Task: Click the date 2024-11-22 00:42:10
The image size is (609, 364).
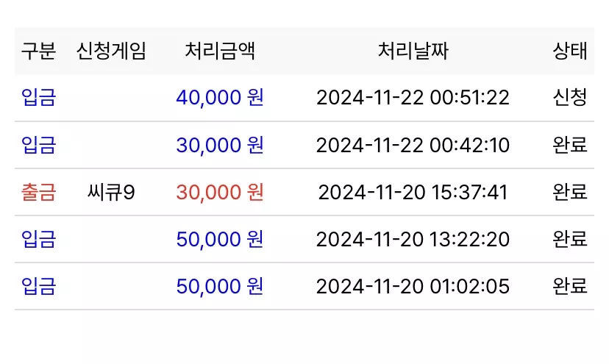Action: (x=413, y=146)
